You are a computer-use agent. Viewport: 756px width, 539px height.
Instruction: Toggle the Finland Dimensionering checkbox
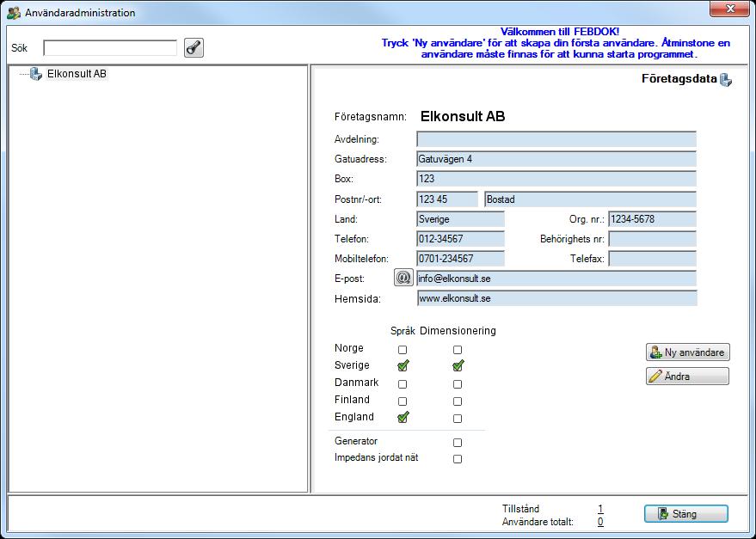click(458, 401)
